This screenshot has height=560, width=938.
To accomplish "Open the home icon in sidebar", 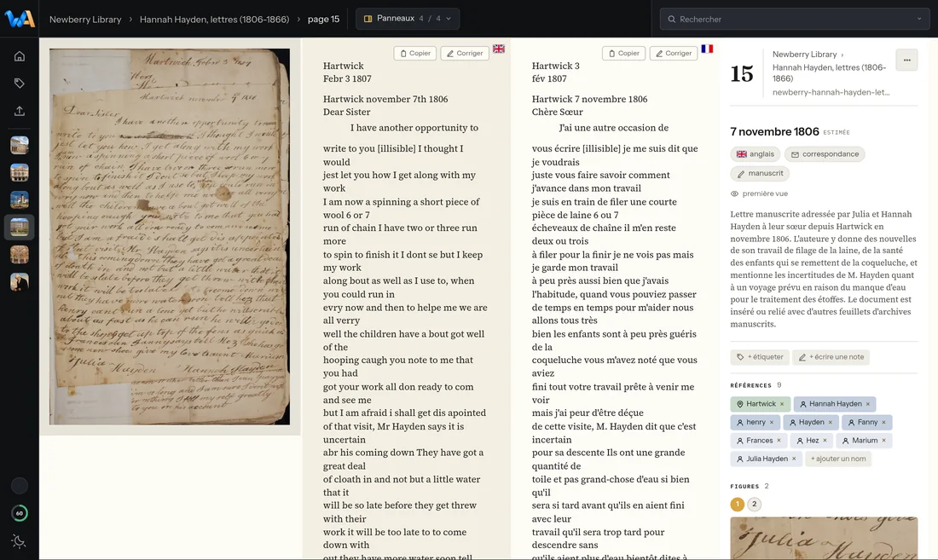I will [x=19, y=56].
